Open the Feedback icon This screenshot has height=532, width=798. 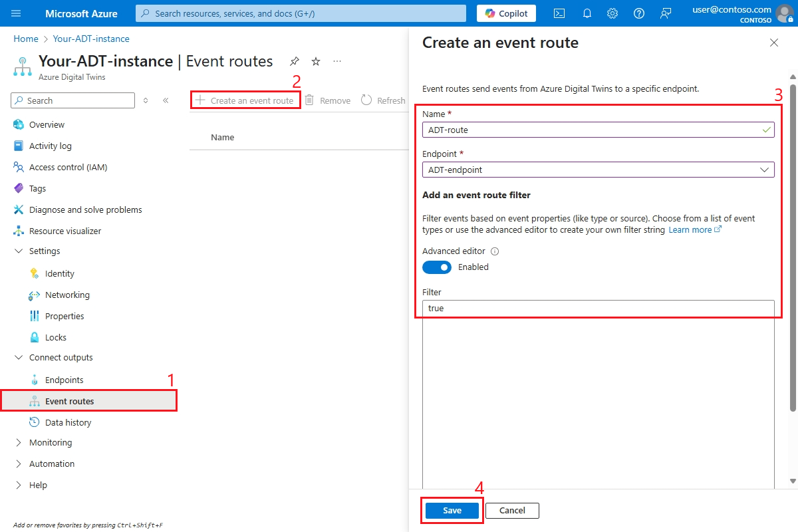point(666,13)
